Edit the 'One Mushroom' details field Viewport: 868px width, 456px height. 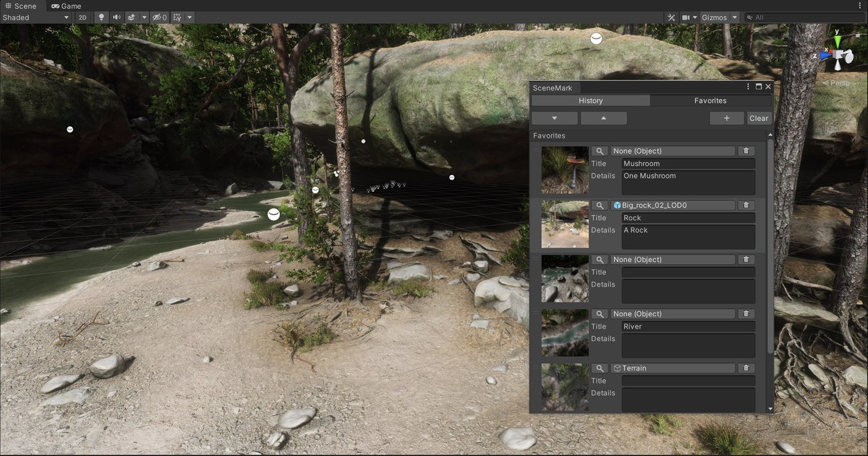click(688, 182)
